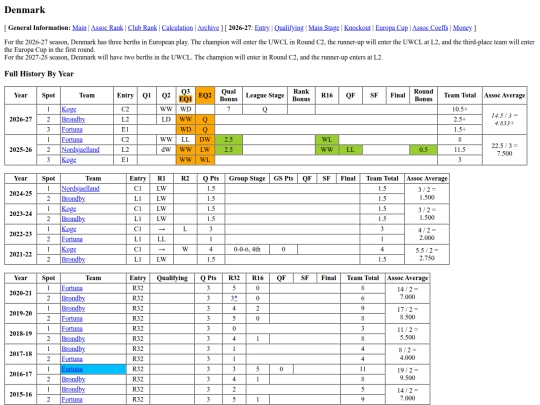Open Fortuna link in 2018-19 spot 1
This screenshot has width=540, height=405.
point(72,329)
